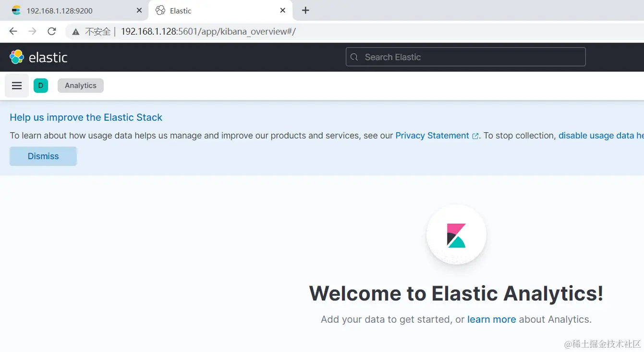Open the hamburger navigation menu
This screenshot has width=644, height=352.
17,86
